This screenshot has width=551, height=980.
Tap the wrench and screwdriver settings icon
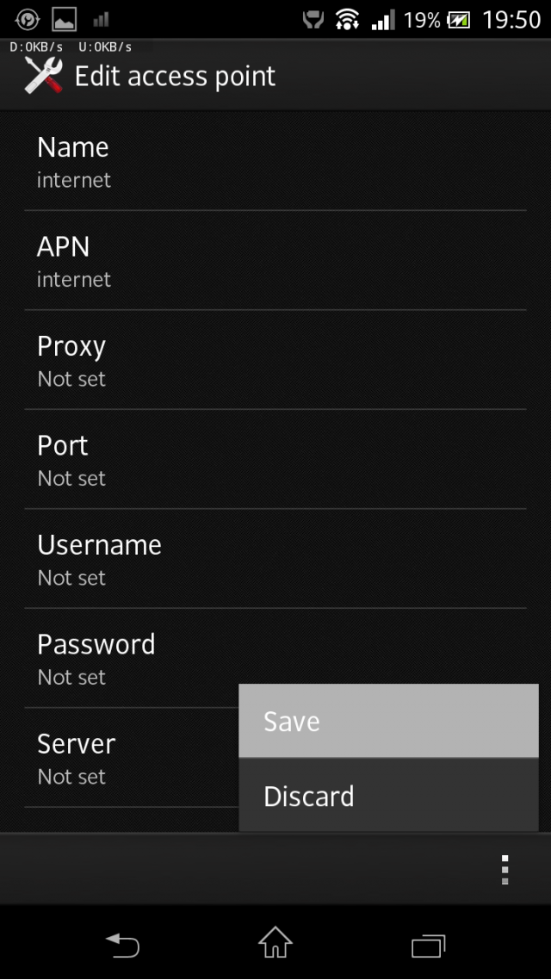click(43, 75)
